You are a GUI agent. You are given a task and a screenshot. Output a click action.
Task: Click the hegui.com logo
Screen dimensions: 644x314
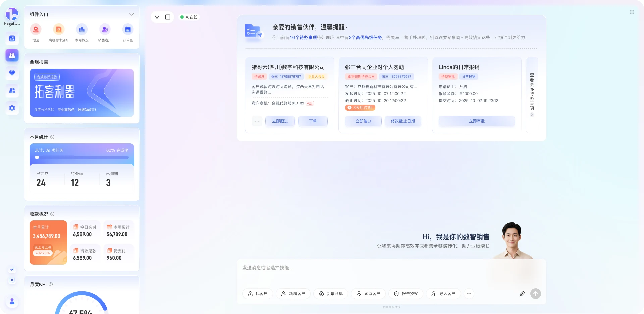12,17
